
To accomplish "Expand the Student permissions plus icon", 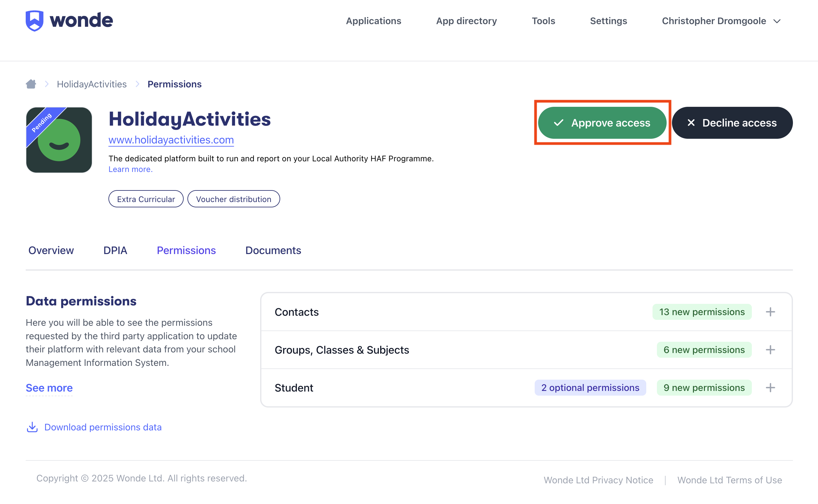I will click(770, 388).
